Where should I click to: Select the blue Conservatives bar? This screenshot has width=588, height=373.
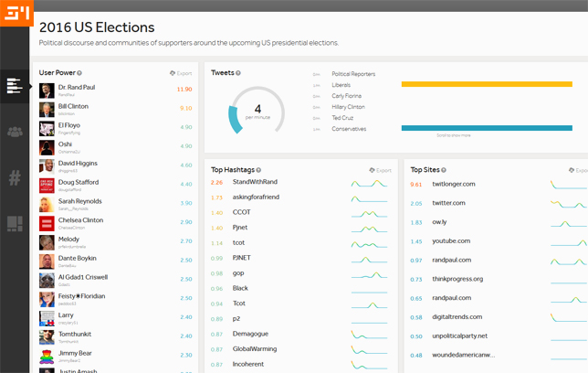click(487, 128)
